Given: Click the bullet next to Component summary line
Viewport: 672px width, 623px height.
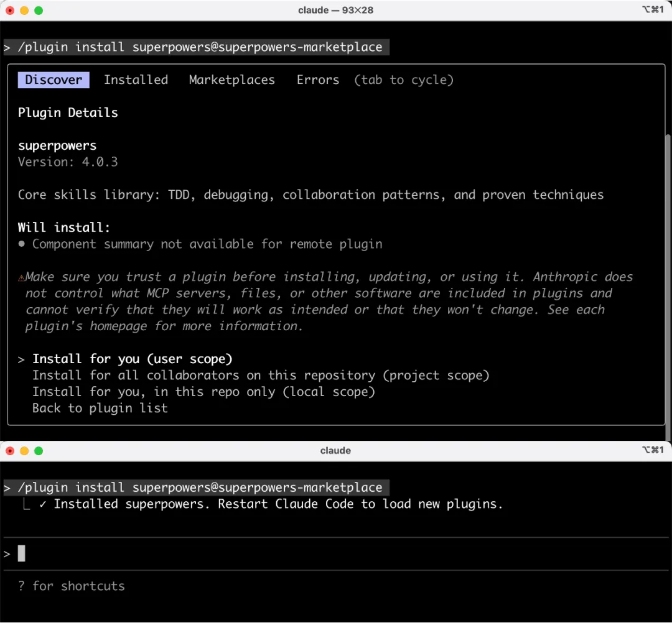Looking at the screenshot, I should coord(22,244).
